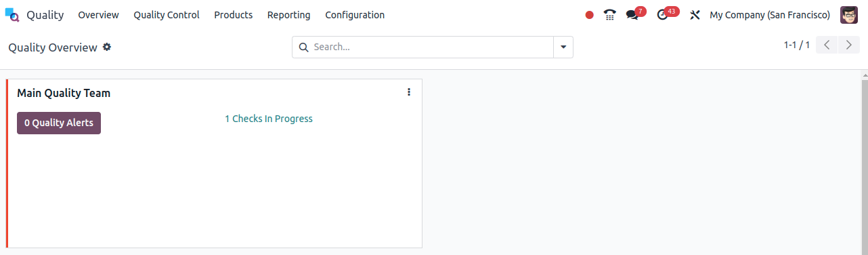The width and height of the screenshot is (868, 255).
Task: Open the debug tools wrench icon
Action: coord(695,15)
